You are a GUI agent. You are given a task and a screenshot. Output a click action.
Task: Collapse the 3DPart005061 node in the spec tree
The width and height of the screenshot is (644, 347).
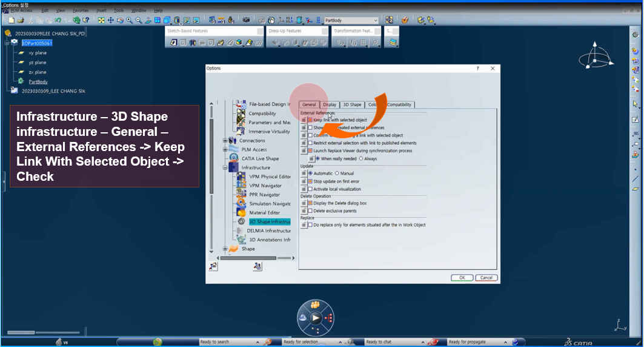coord(7,42)
